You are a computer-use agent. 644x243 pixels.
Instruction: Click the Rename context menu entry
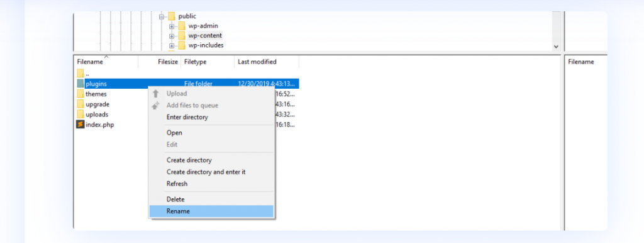(x=211, y=212)
